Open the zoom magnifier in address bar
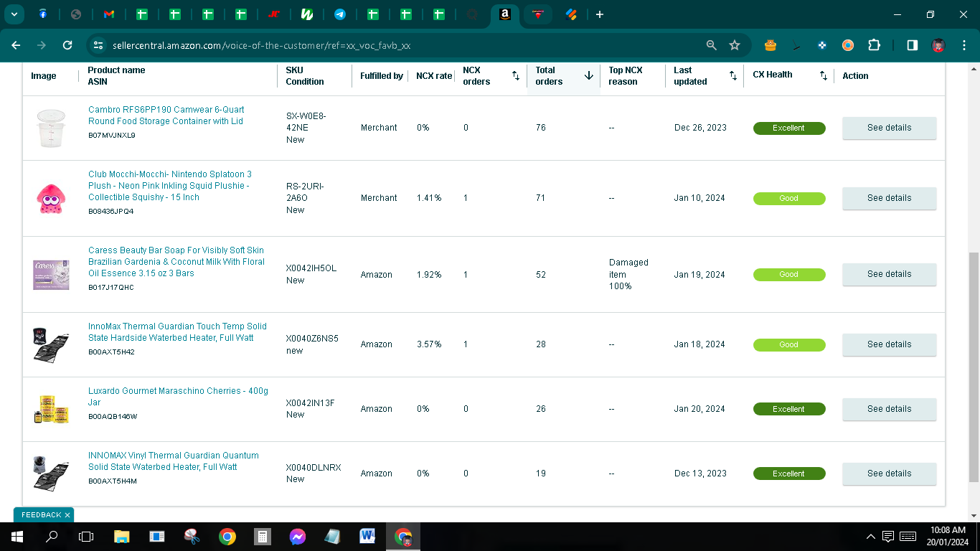Screen dimensions: 980x551 coord(711,45)
